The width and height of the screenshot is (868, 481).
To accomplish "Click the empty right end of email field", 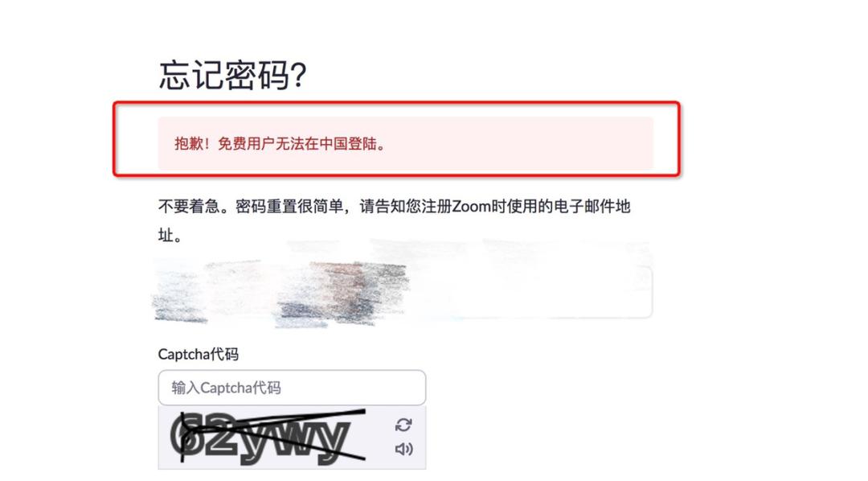I will pos(581,292).
